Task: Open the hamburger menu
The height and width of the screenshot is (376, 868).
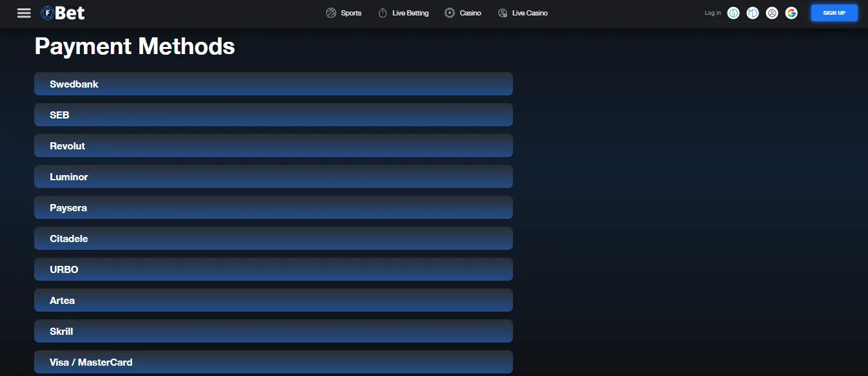Action: click(x=24, y=13)
